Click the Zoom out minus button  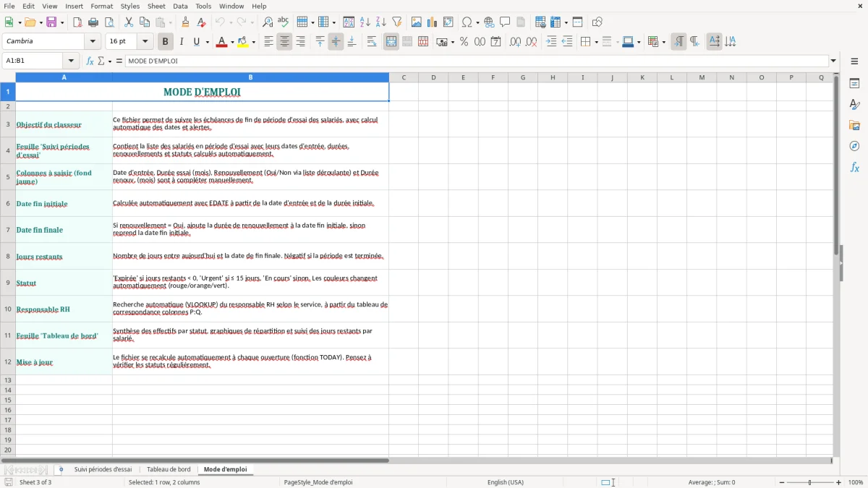pos(782,482)
